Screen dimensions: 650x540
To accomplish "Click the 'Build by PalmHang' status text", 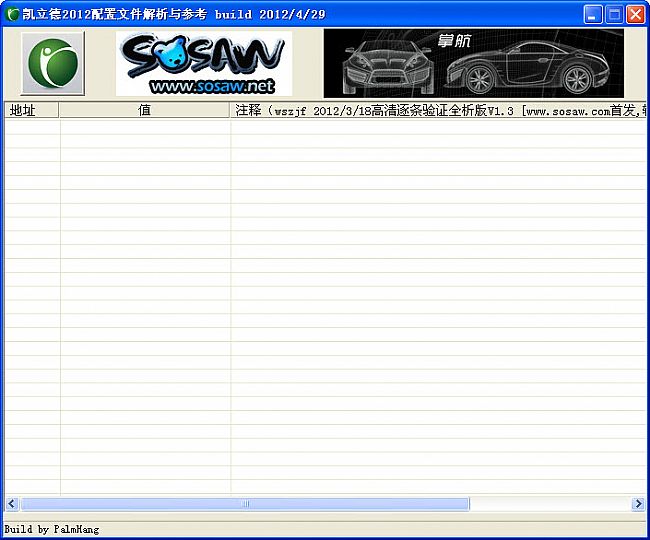I will (x=52, y=529).
